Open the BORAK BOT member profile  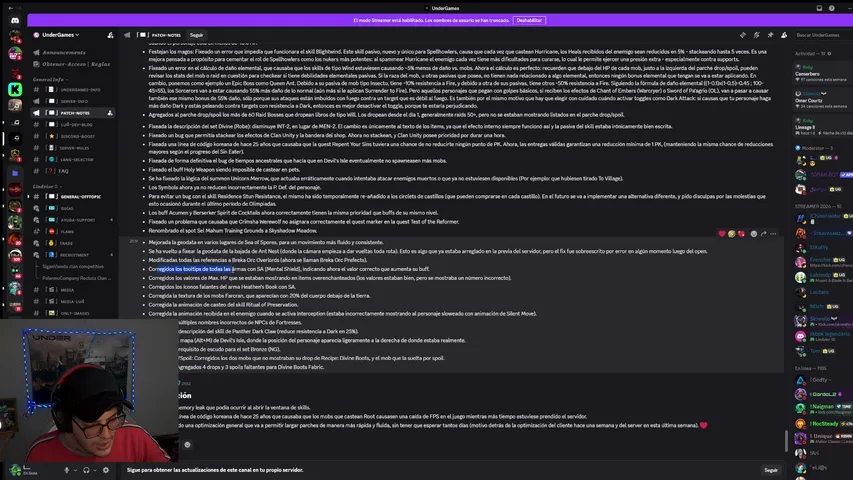(823, 175)
